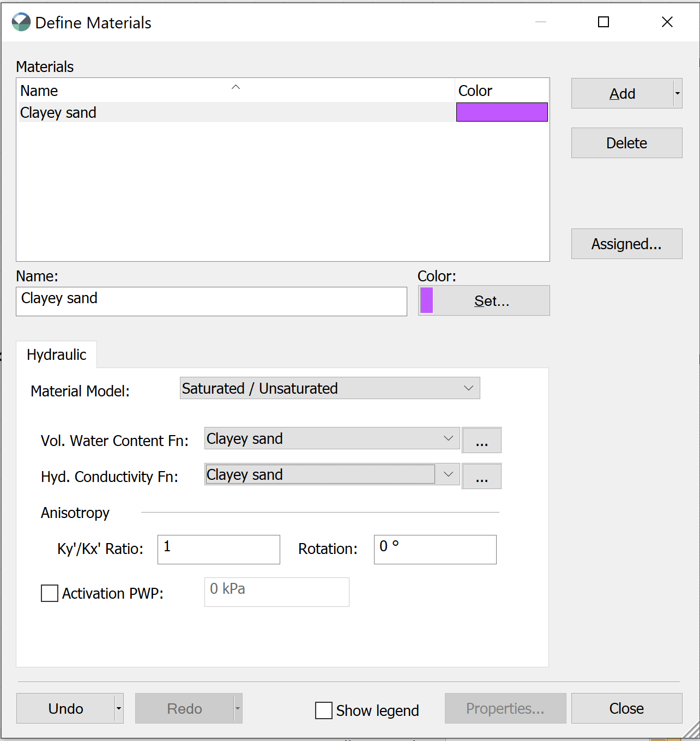Click the Delete material button

626,143
